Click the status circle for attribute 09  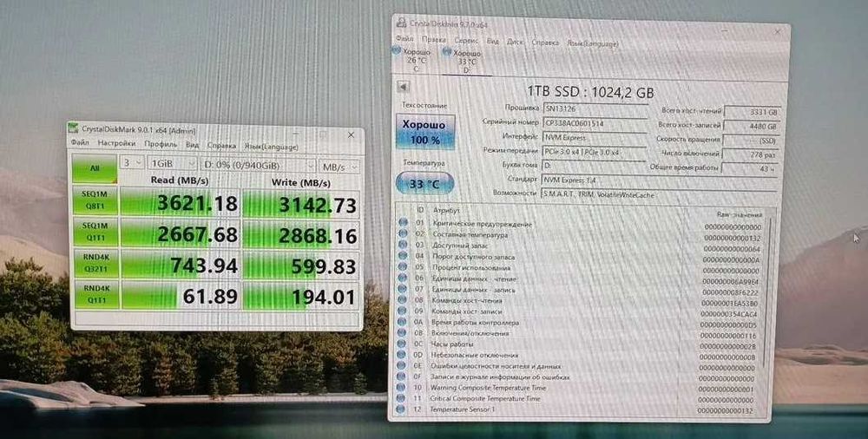coord(403,311)
